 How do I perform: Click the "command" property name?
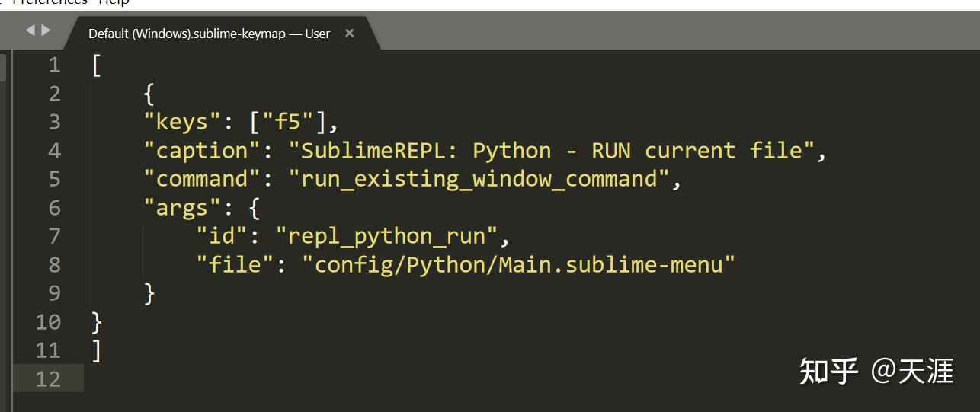point(202,180)
